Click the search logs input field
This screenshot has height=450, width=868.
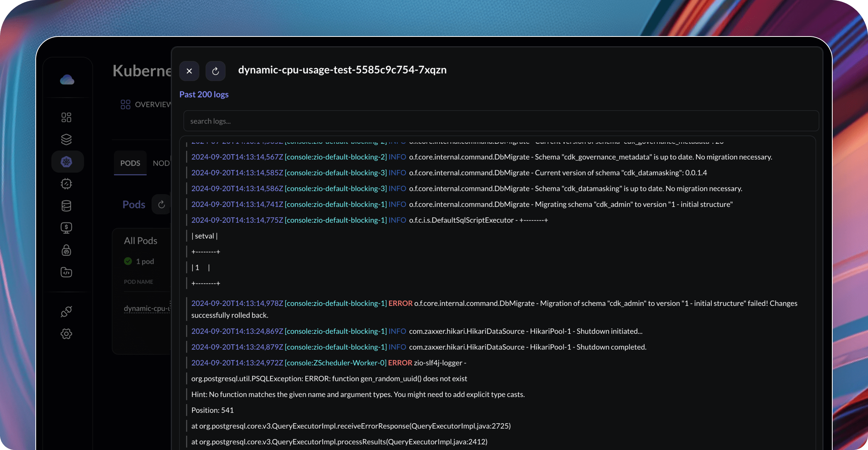coord(500,121)
